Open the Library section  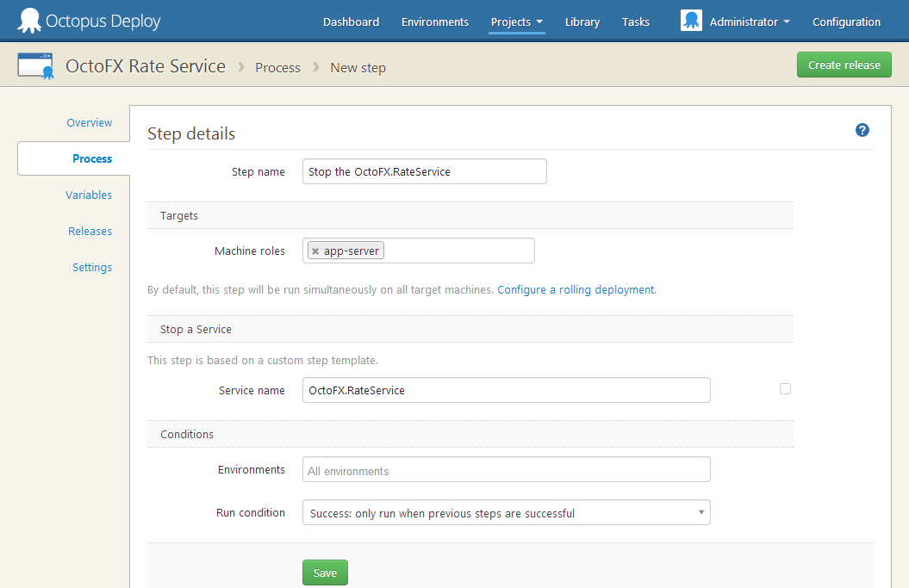582,22
